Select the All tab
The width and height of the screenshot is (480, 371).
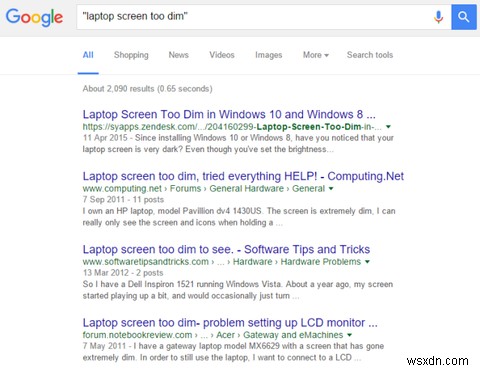pos(88,55)
